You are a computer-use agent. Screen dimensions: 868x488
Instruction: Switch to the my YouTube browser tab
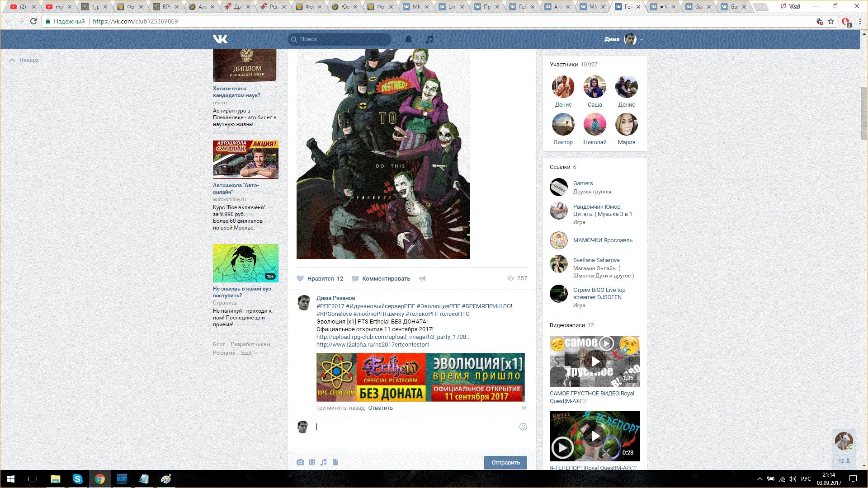pos(59,7)
